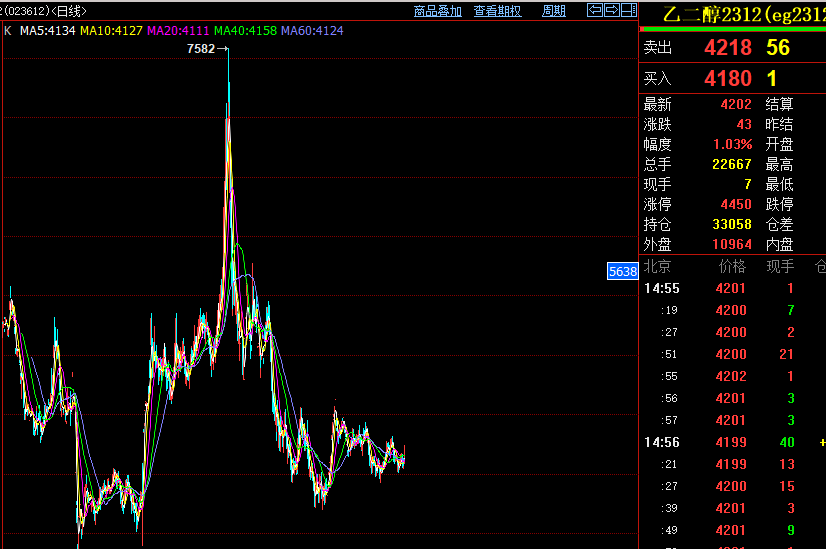
Task: Click the 北京 time column header
Action: click(x=657, y=267)
